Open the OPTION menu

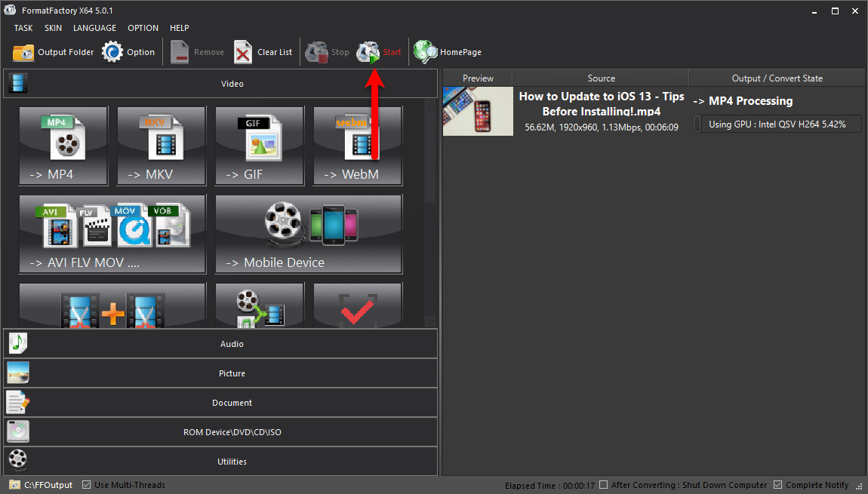pos(143,28)
